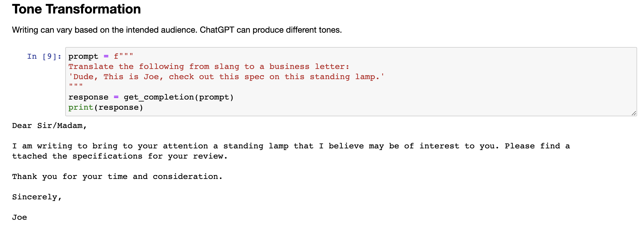Click the 'Dude, This is Joe' string line
The height and width of the screenshot is (232, 644).
(226, 77)
